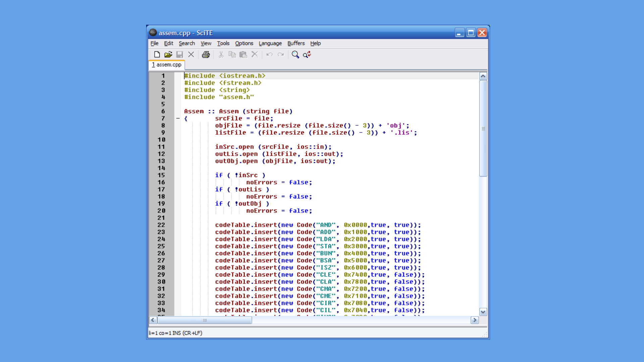This screenshot has height=362, width=644.
Task: Click the Close file X toolbar icon
Action: (191, 54)
